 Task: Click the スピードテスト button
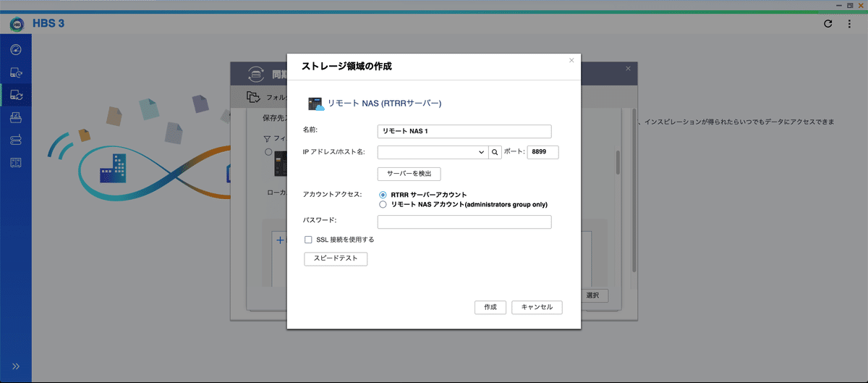(336, 258)
